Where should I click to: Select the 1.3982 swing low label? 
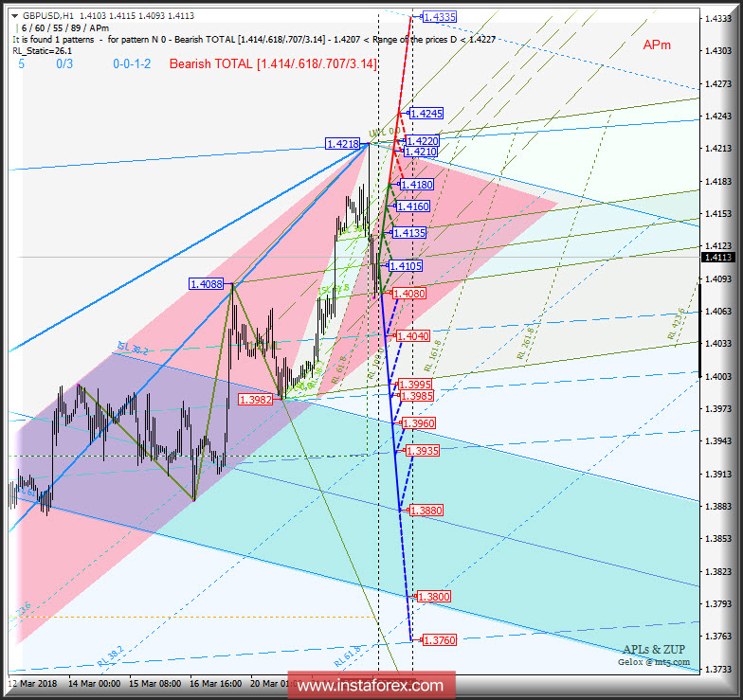[256, 400]
